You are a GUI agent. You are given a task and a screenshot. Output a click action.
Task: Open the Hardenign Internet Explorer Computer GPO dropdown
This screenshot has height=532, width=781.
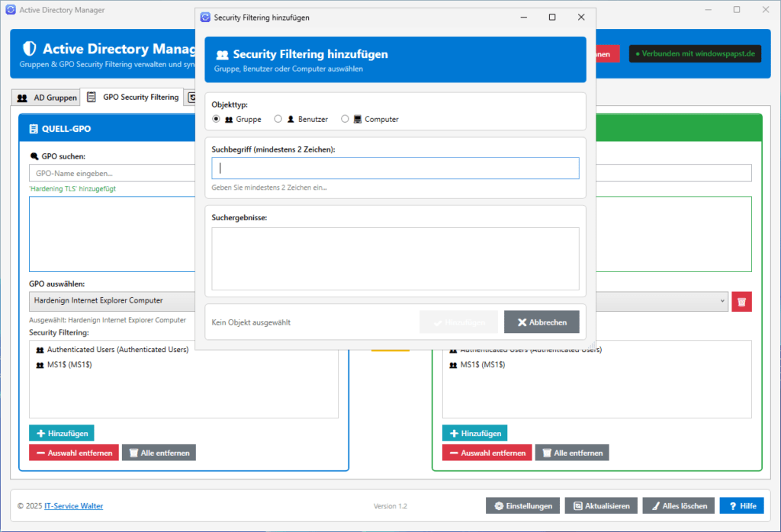[x=111, y=301]
